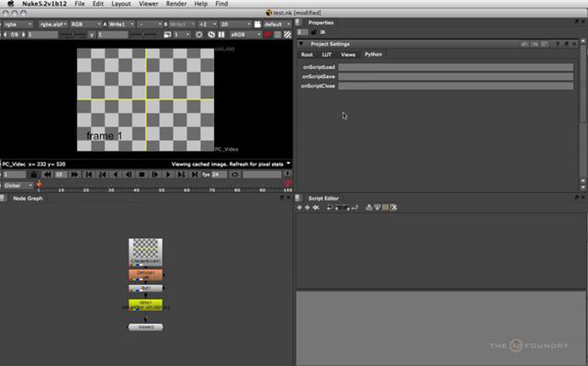
Task: Open the Find menu
Action: click(222, 4)
